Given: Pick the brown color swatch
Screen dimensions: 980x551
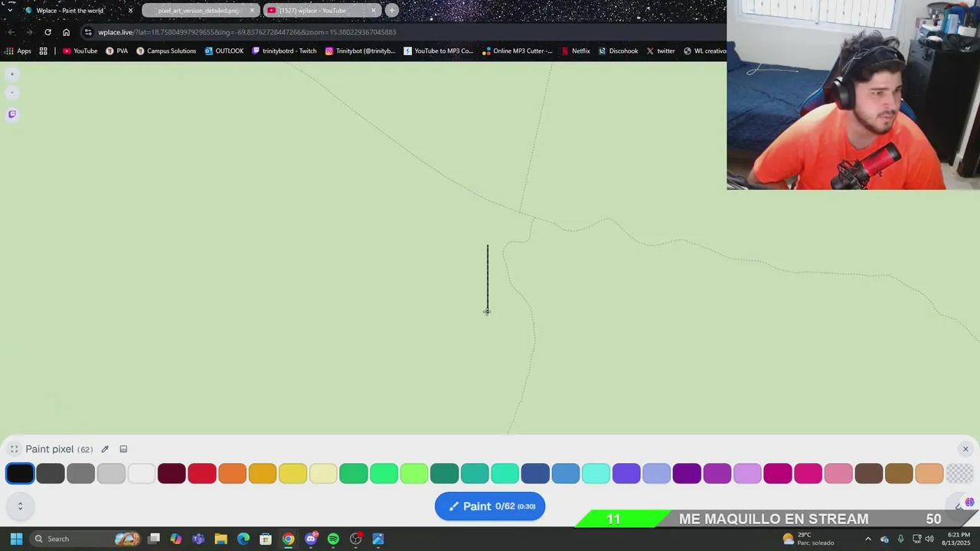Looking at the screenshot, I should click(x=868, y=474).
